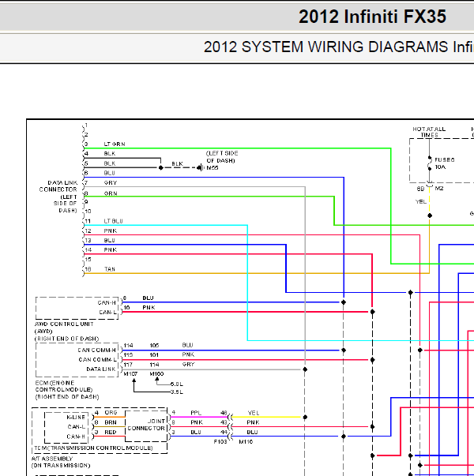Click the 'M55' ground point label
Viewport: 474px width, 476px height.
point(212,167)
